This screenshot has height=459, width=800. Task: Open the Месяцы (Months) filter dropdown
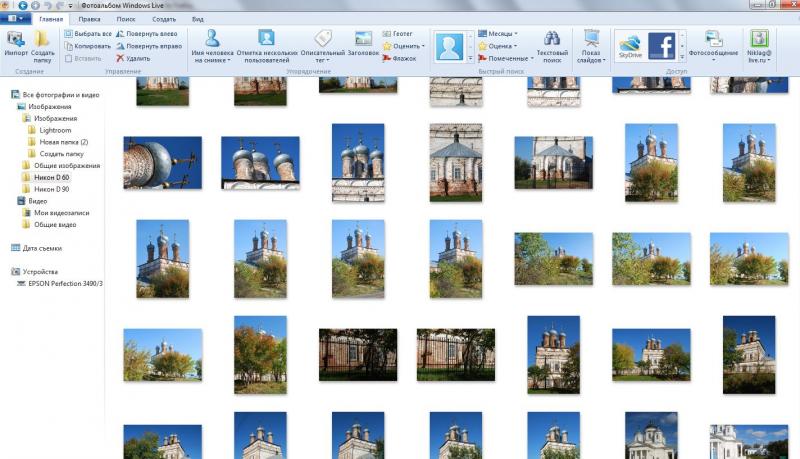click(x=498, y=34)
